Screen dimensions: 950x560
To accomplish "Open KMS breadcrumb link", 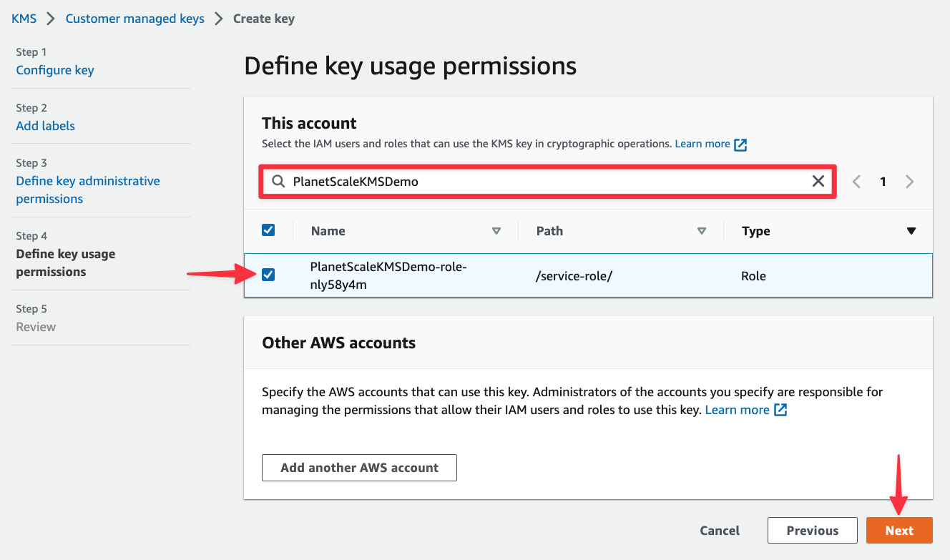I will (x=24, y=19).
